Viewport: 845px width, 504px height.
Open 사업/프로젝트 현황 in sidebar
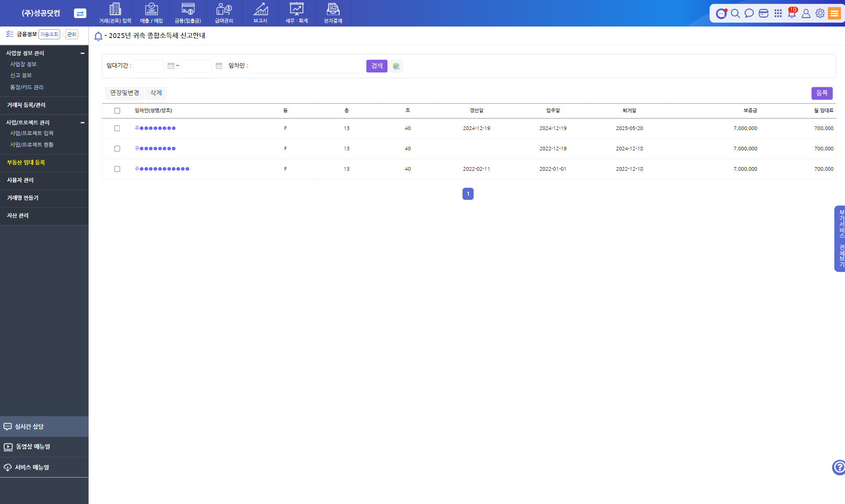pos(32,145)
